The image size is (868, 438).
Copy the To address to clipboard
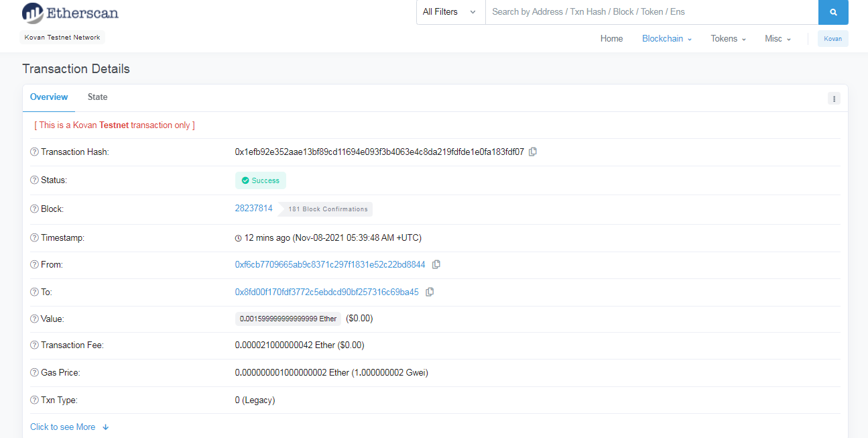tap(430, 292)
